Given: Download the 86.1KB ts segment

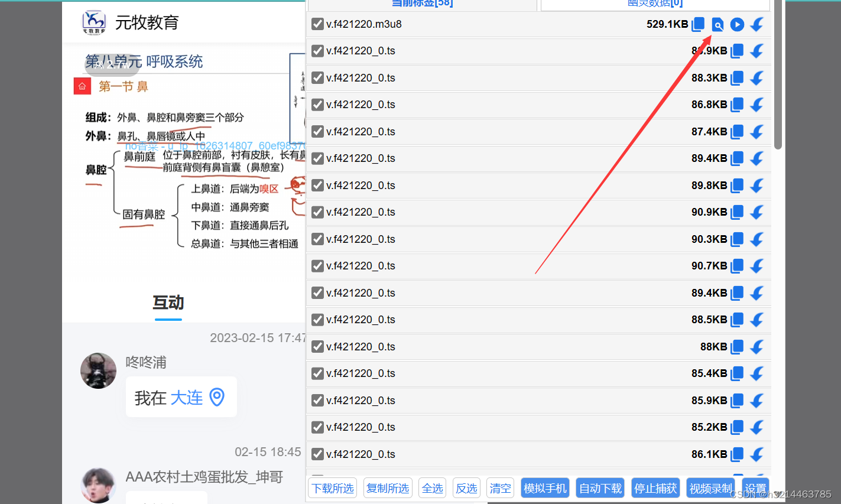Looking at the screenshot, I should pos(757,454).
